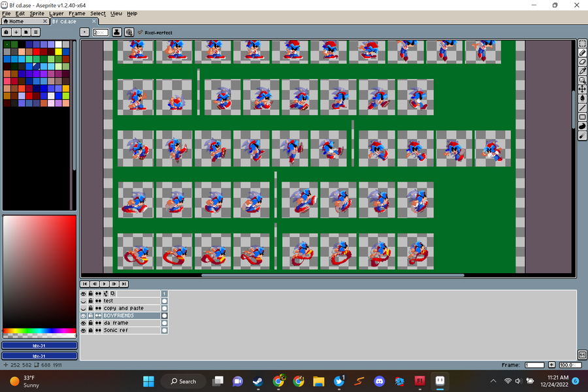Click the brush size field

pyautogui.click(x=101, y=33)
